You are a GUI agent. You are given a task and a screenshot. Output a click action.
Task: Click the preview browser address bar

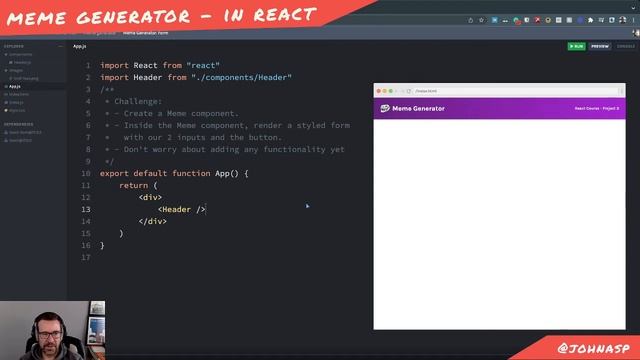coord(516,91)
